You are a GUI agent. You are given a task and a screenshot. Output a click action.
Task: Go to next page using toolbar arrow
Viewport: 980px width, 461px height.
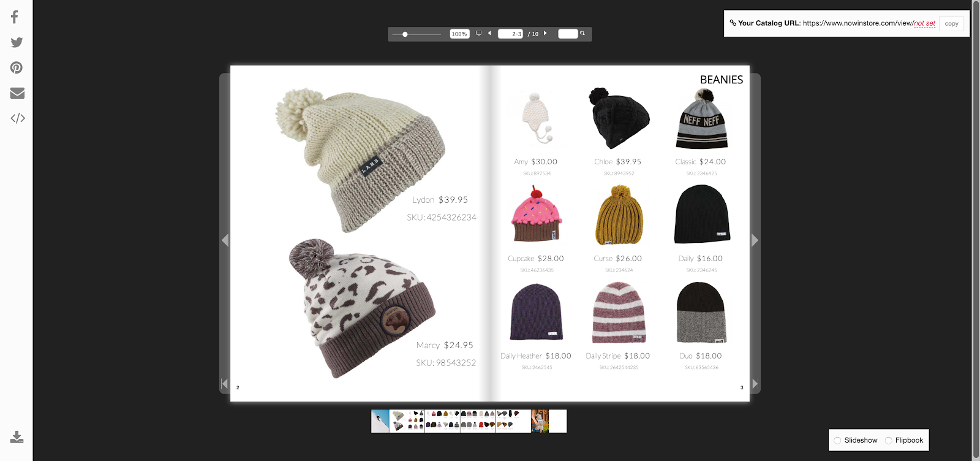pos(545,34)
